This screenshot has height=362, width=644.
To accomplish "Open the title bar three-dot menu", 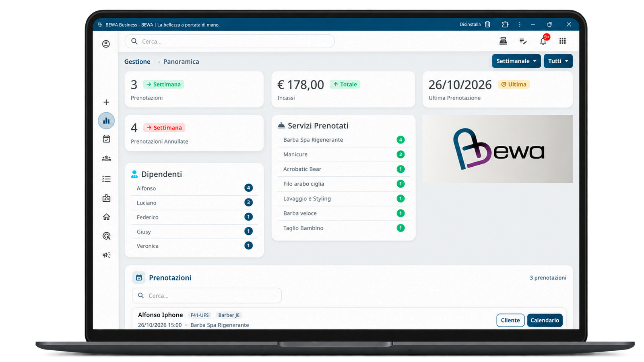I will click(520, 25).
